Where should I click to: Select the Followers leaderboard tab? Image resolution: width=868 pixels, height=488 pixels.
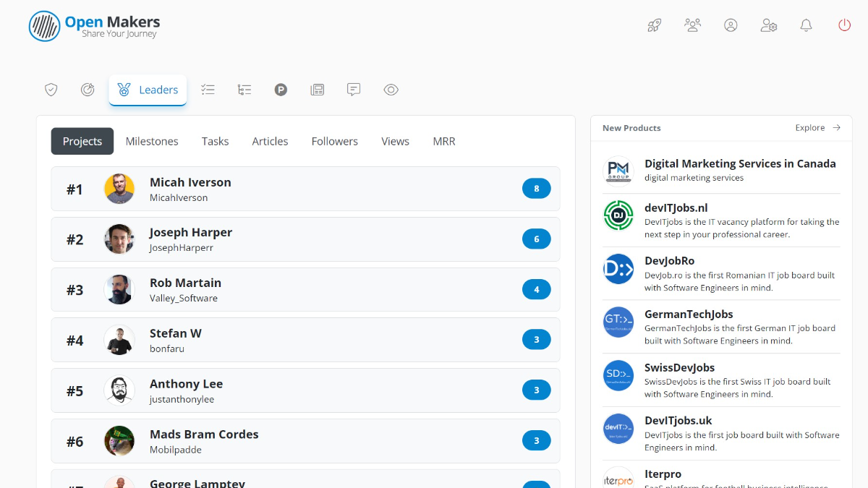point(334,142)
